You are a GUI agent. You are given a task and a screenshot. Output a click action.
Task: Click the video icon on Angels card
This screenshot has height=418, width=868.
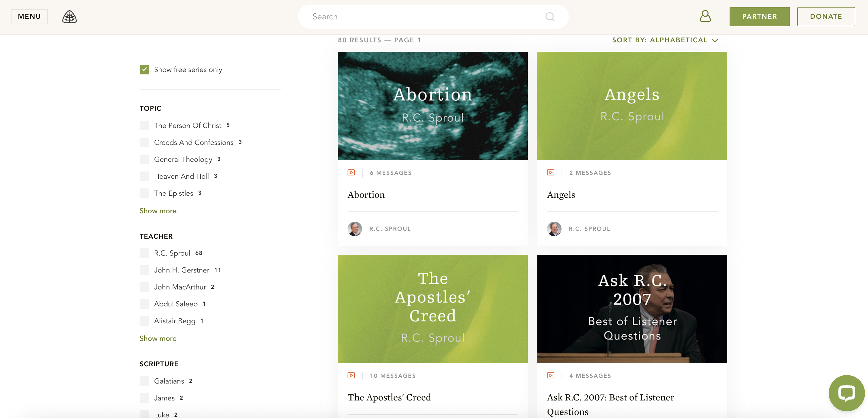551,173
